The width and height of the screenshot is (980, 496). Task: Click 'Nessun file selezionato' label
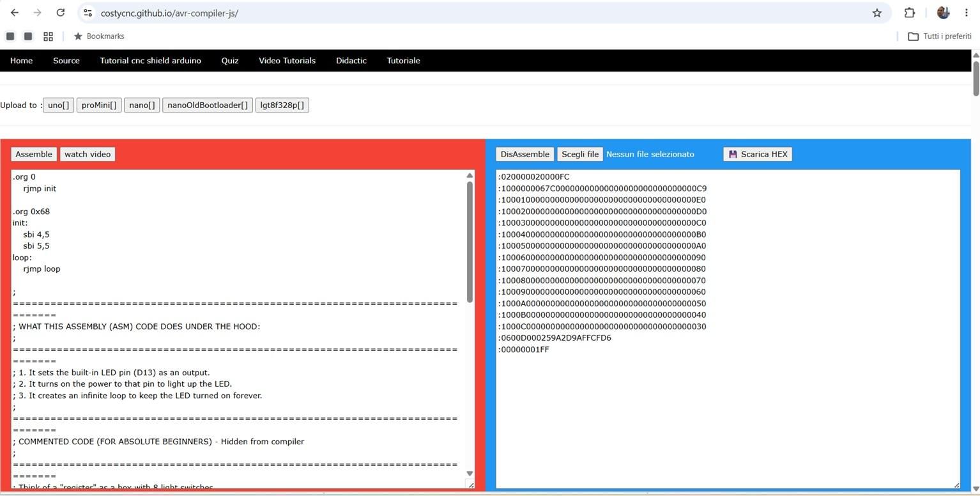pos(650,154)
